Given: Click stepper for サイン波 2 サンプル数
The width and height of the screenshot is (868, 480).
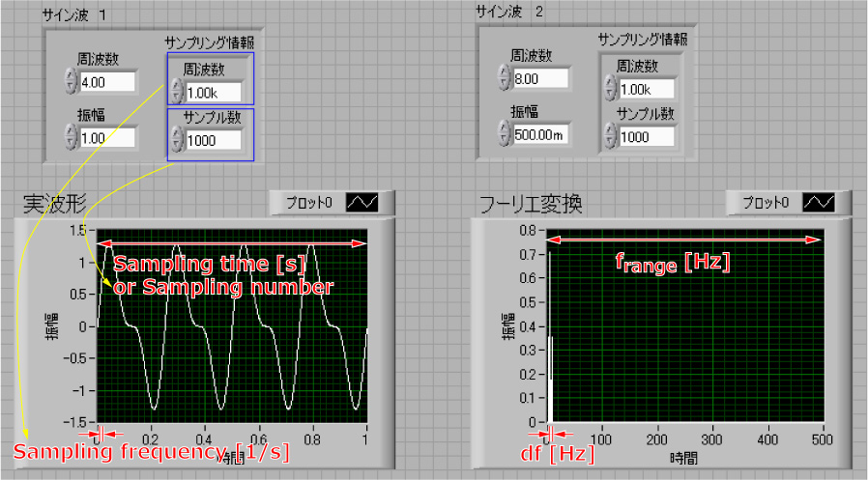Looking at the screenshot, I should (608, 136).
